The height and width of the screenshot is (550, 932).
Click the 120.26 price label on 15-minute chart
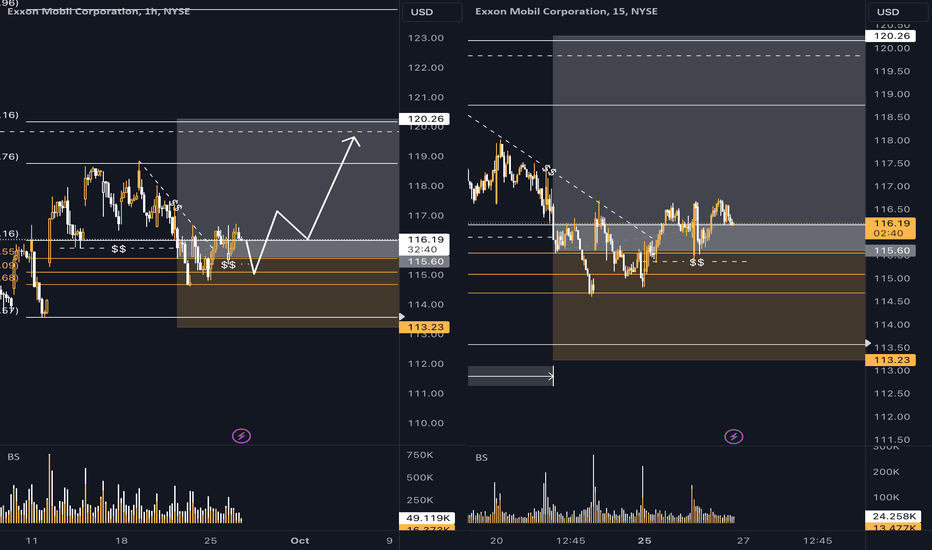(x=891, y=36)
